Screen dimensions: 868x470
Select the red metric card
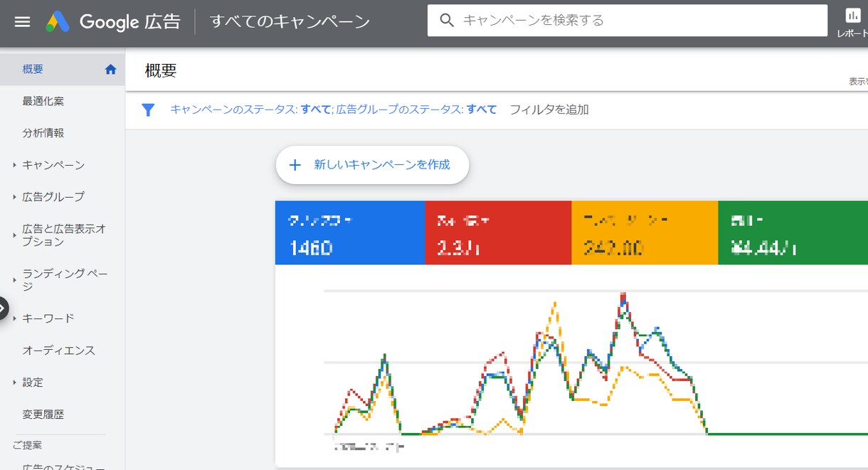(x=498, y=233)
